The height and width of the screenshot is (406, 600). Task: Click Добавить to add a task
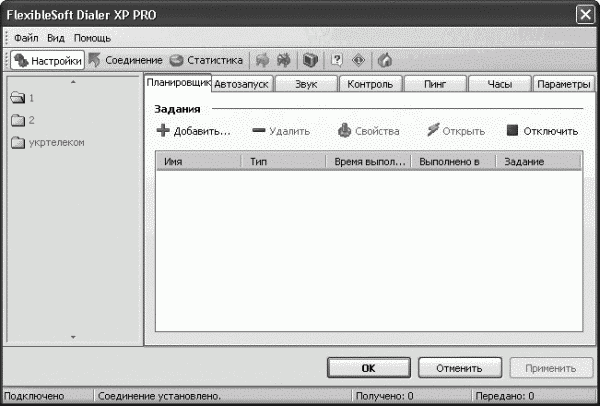click(x=193, y=131)
